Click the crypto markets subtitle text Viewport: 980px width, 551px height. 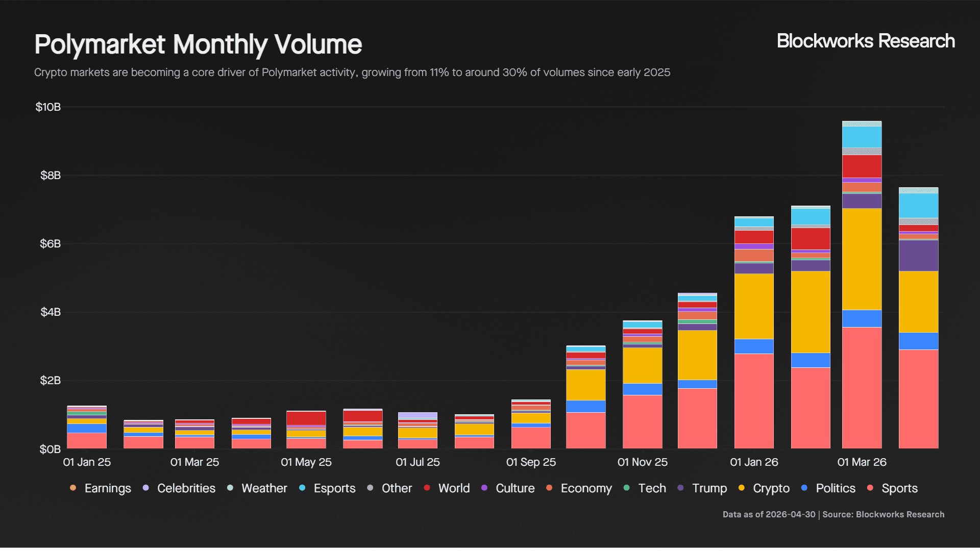(x=352, y=72)
